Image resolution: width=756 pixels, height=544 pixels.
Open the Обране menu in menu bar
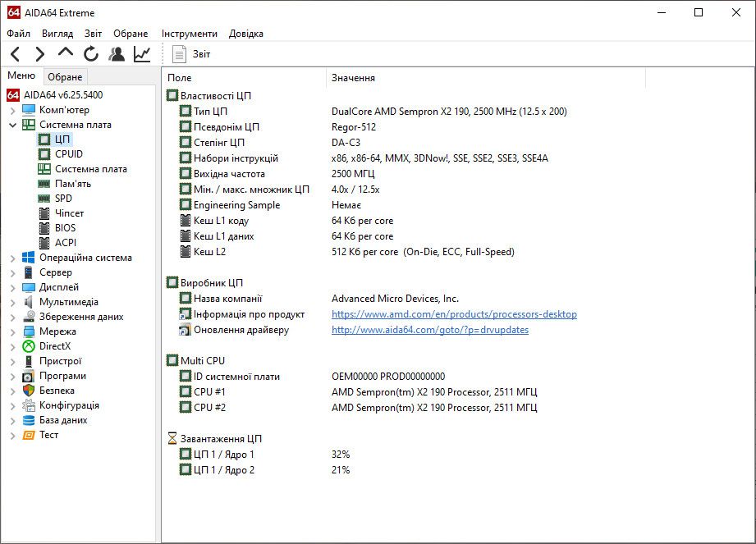tap(131, 34)
